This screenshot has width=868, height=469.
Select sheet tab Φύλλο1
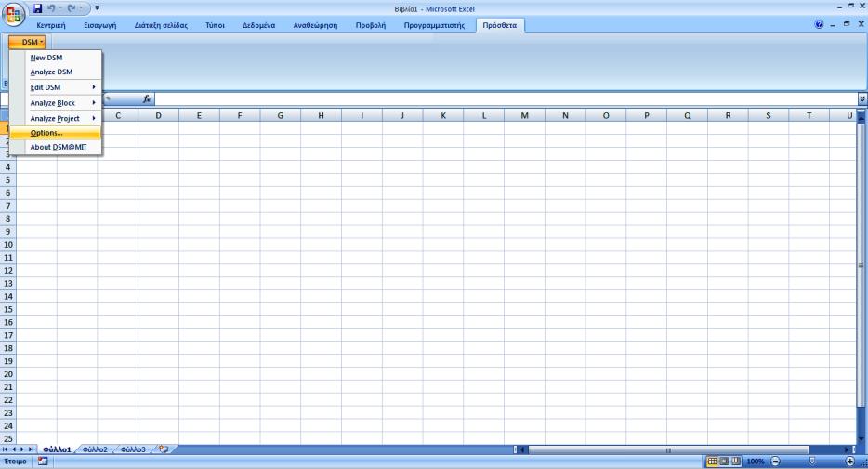tap(57, 449)
